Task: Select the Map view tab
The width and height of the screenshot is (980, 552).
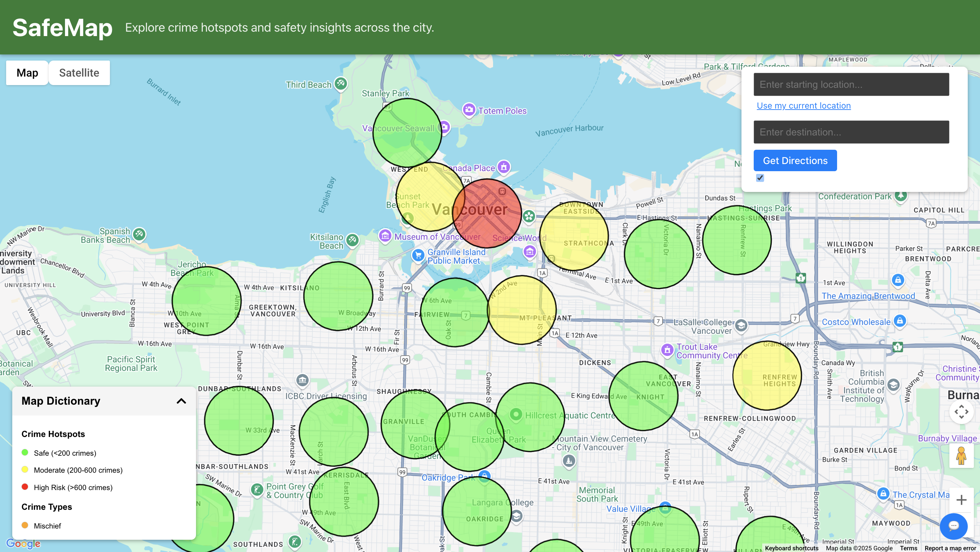Action: pyautogui.click(x=27, y=73)
